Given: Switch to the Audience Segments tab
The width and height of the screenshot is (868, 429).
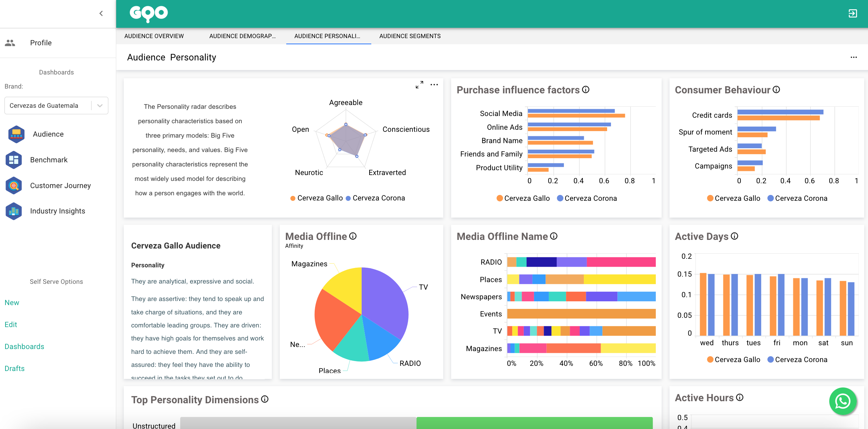Looking at the screenshot, I should click(410, 36).
